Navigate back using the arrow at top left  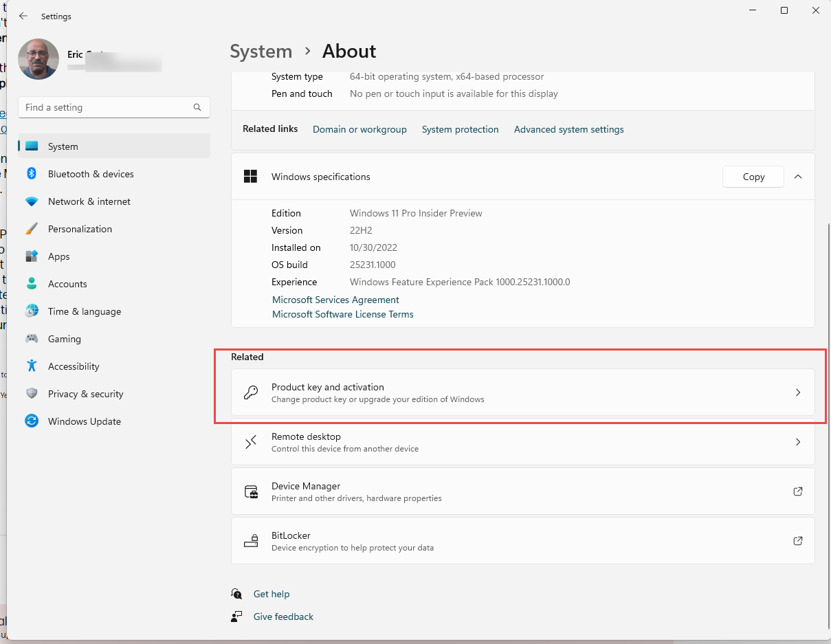tap(23, 16)
